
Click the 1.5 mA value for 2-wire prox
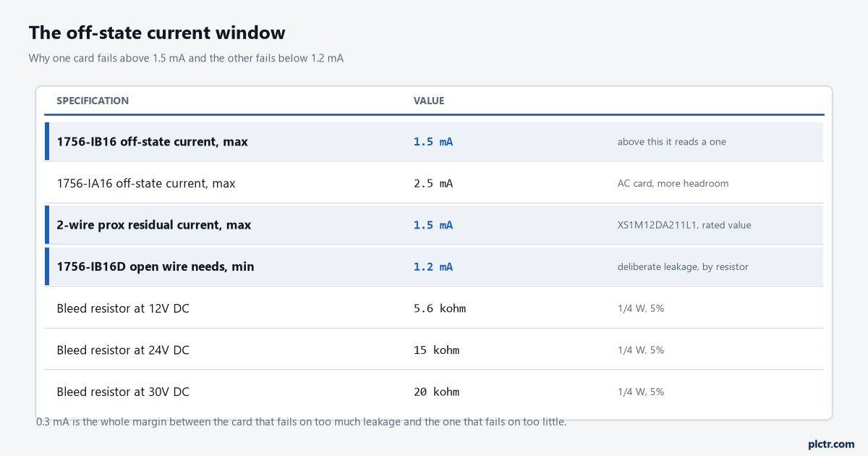433,225
